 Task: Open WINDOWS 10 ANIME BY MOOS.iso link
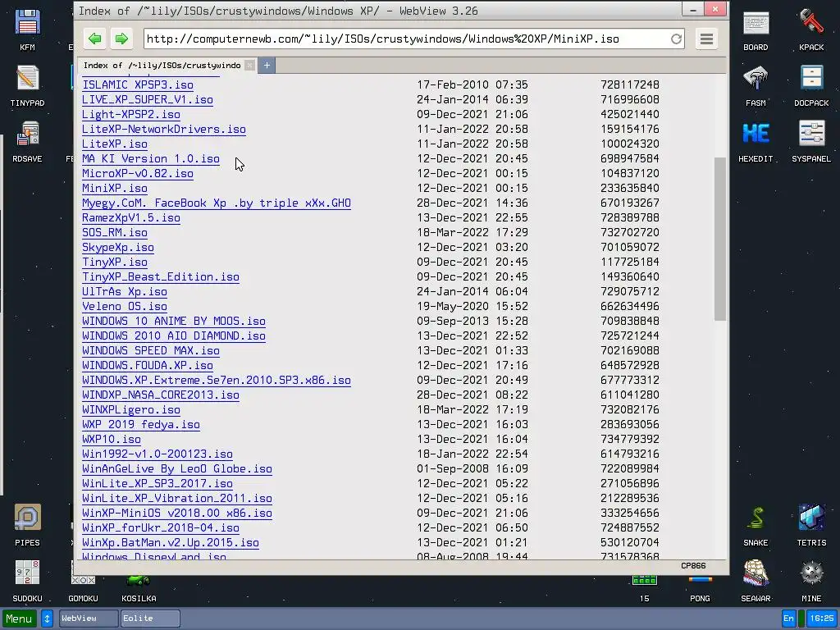pos(174,322)
